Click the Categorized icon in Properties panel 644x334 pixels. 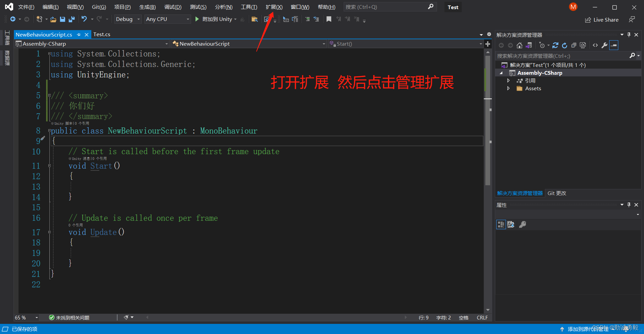[501, 224]
